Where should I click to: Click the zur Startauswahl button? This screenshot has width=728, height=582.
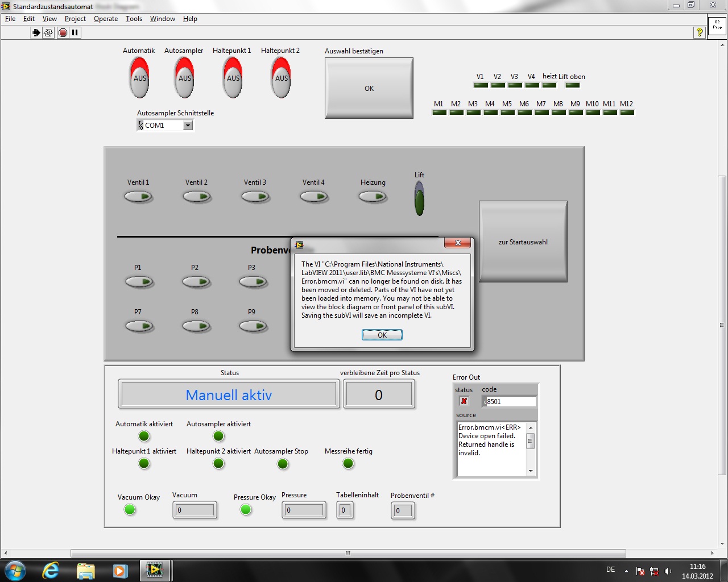(x=523, y=242)
